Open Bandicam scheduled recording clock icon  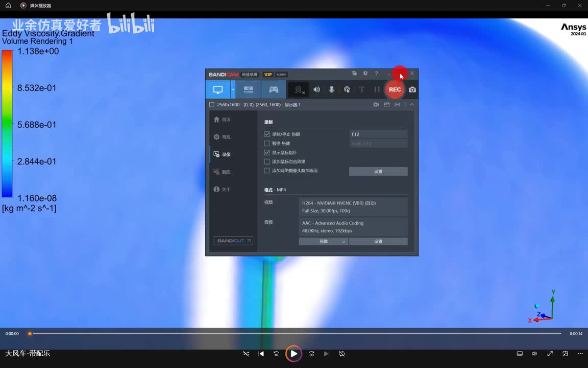[x=365, y=73]
